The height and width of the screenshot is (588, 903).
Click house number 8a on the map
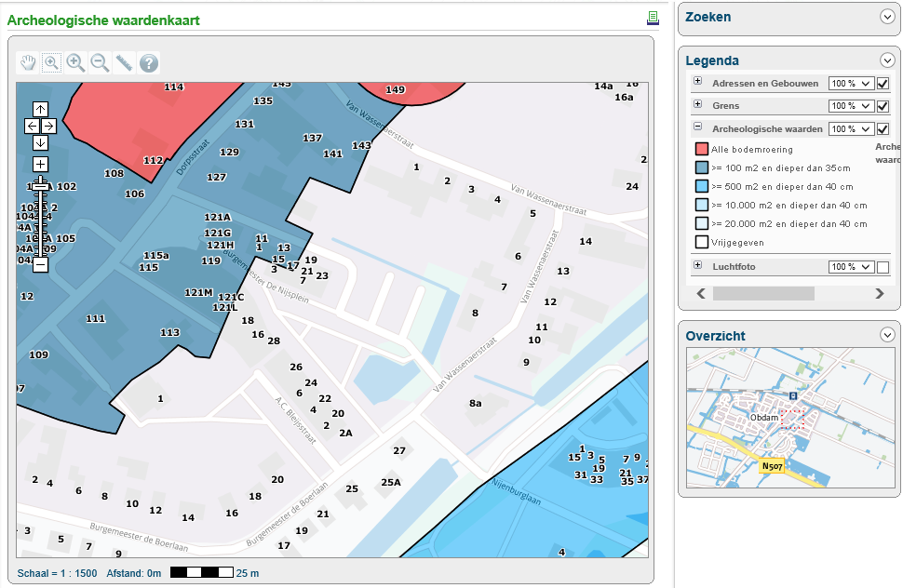point(475,403)
